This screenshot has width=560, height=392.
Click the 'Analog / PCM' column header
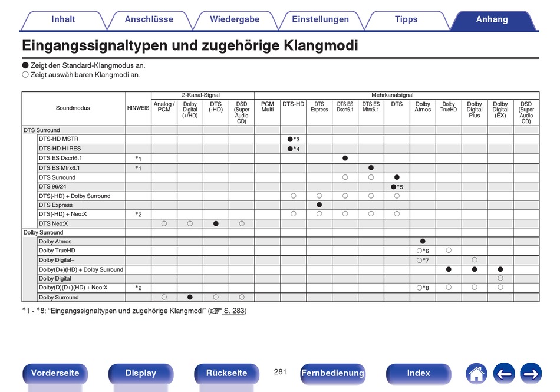(x=164, y=107)
